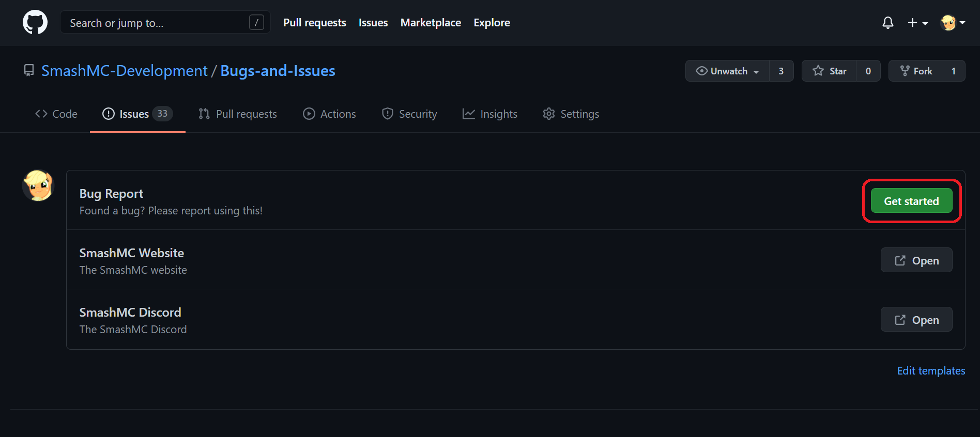Open the Security tab
Screen dimensions: 980x437
(409, 114)
